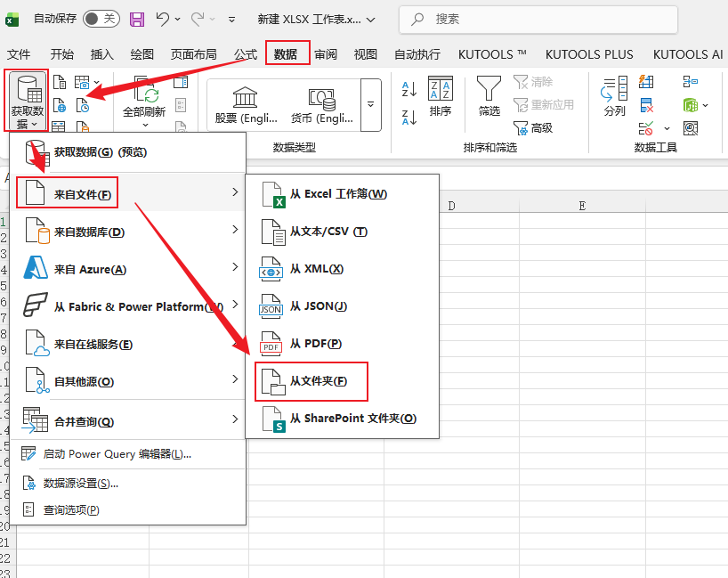Open the KUTOOLS™ ribbon tab
This screenshot has height=578, width=728.
490,54
